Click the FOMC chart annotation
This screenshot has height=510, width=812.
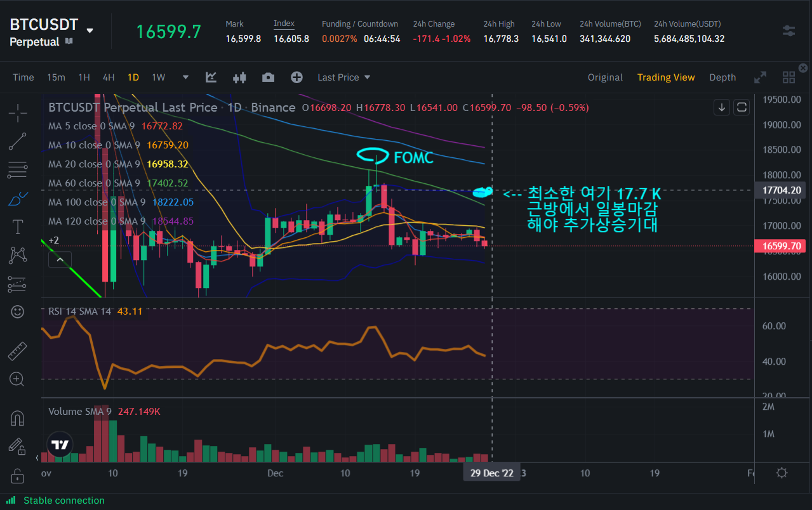(413, 157)
